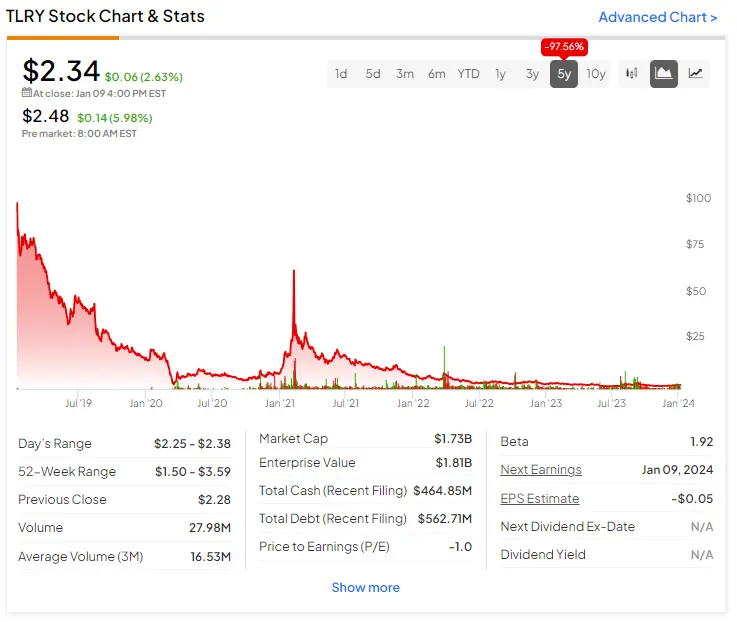Screen dimensions: 737x622
Task: Click the $25 price axis label
Action: (x=695, y=336)
